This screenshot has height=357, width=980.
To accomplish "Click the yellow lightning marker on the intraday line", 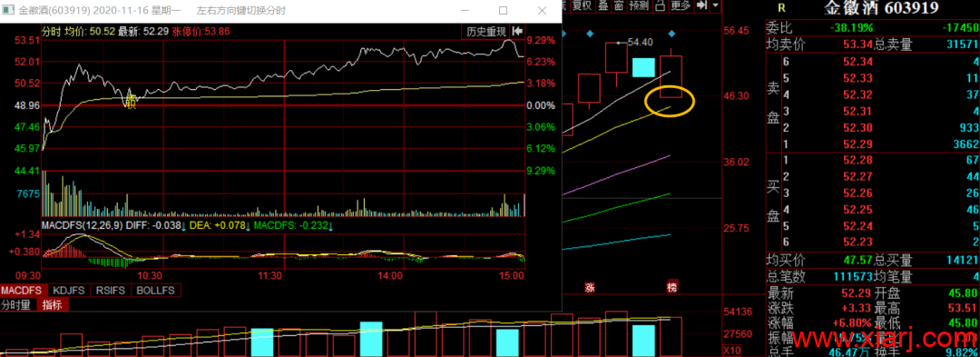I will tap(131, 100).
